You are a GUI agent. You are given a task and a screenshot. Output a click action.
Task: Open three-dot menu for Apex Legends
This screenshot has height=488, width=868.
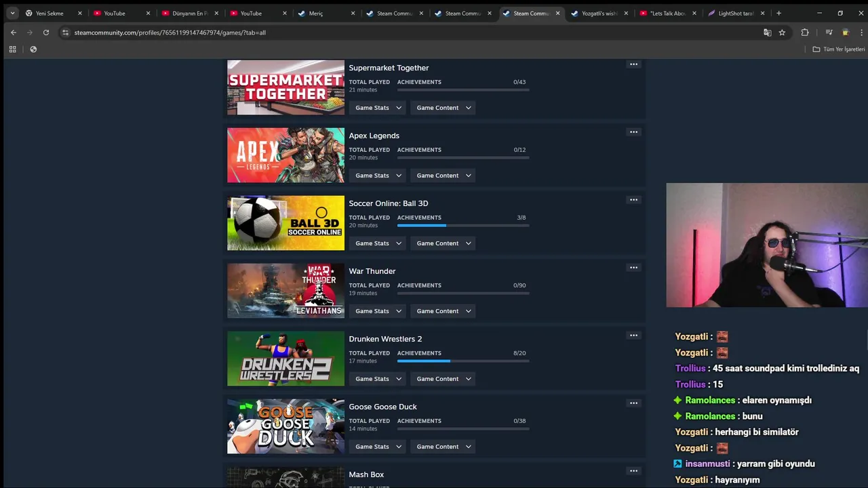(633, 132)
